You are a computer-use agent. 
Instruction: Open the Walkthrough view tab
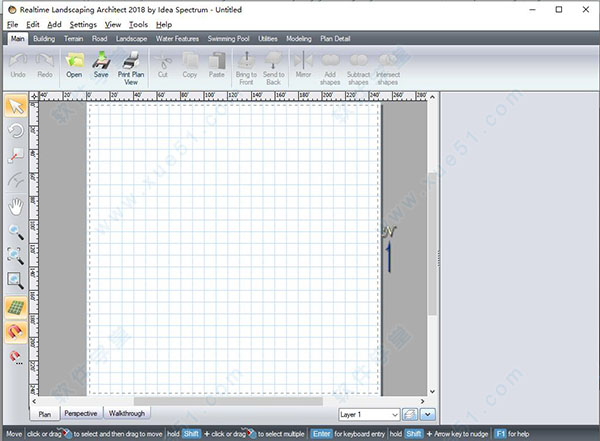point(126,413)
